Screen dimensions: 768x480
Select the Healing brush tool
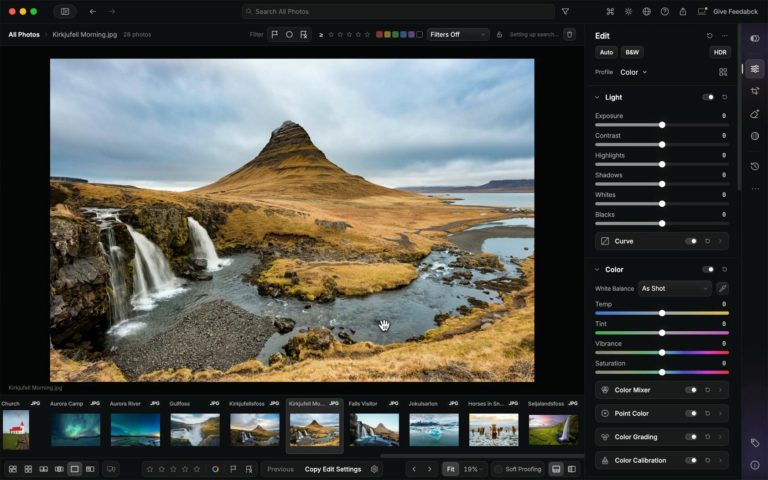(x=755, y=114)
